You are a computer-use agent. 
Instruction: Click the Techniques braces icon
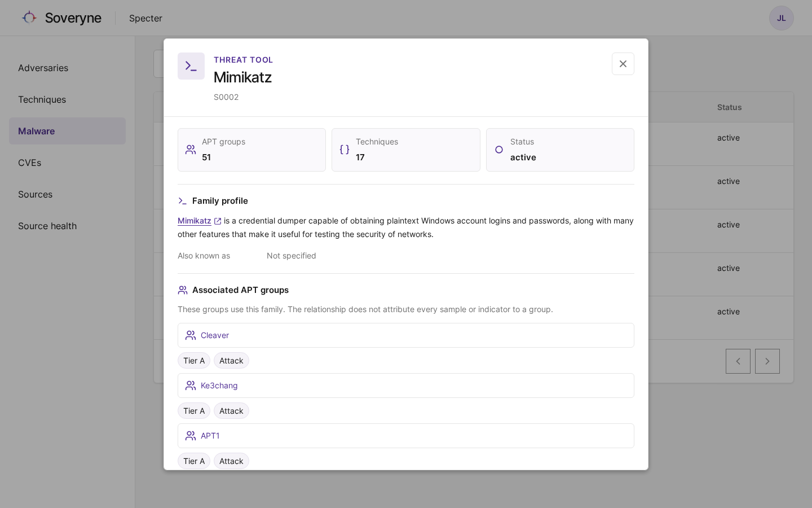point(345,150)
